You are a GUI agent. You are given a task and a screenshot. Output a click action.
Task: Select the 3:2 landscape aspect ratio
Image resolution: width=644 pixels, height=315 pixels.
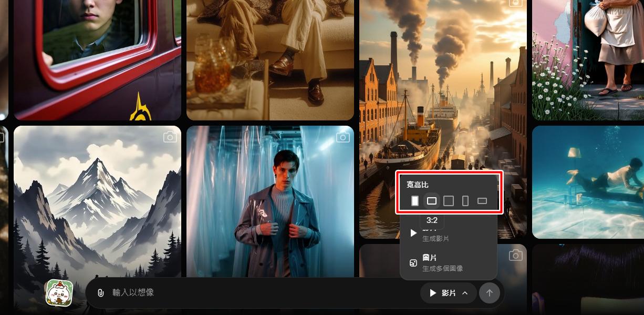coord(432,200)
